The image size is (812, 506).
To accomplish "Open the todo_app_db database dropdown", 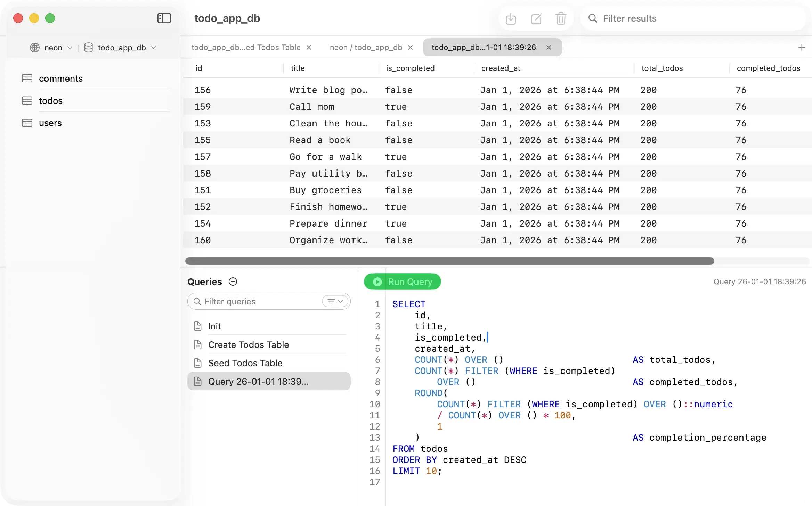I will coord(154,48).
